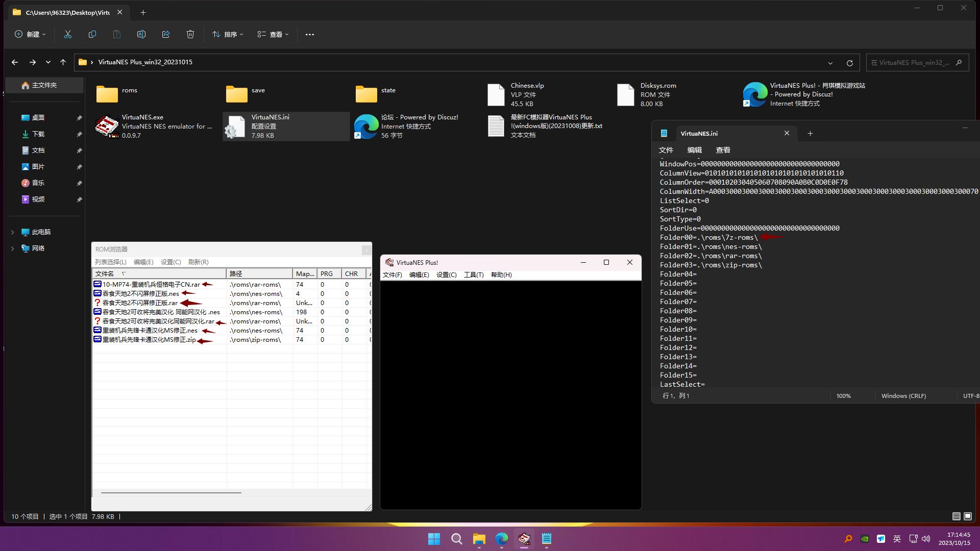Image resolution: width=980 pixels, height=551 pixels.
Task: Click the Copy icon in Explorer toolbar
Action: [92, 34]
